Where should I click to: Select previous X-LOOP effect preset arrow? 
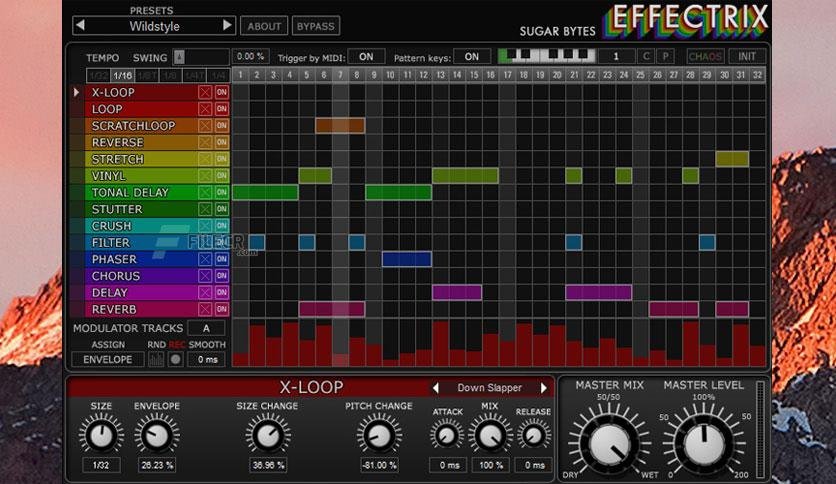[x=436, y=388]
